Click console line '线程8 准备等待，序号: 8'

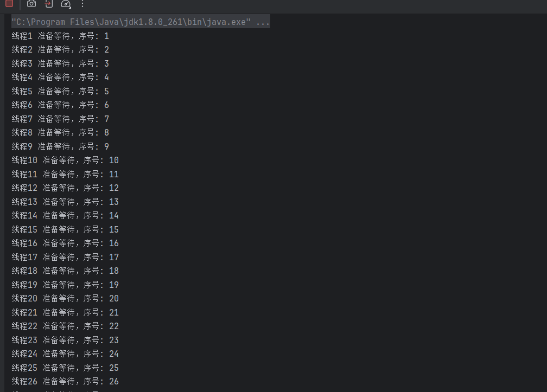pos(60,132)
